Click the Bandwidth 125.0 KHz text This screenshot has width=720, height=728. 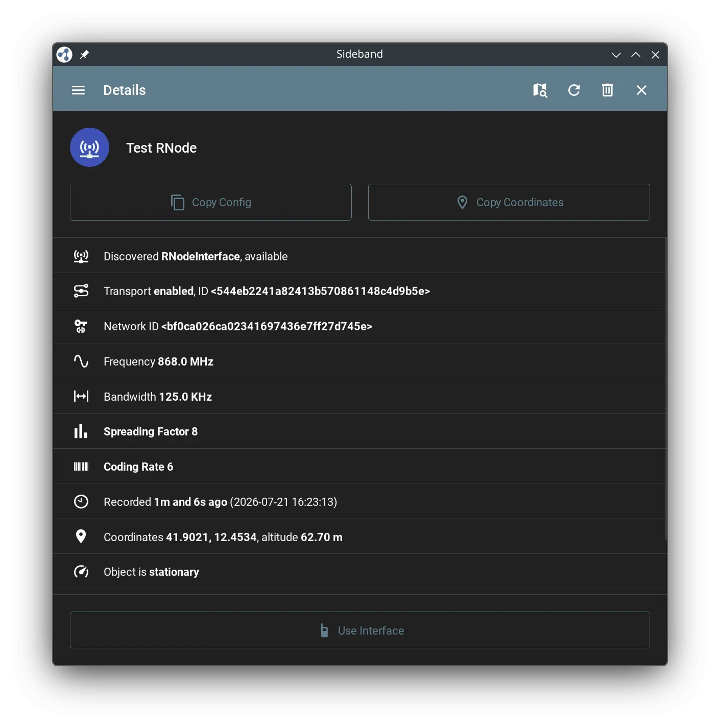[x=158, y=397]
